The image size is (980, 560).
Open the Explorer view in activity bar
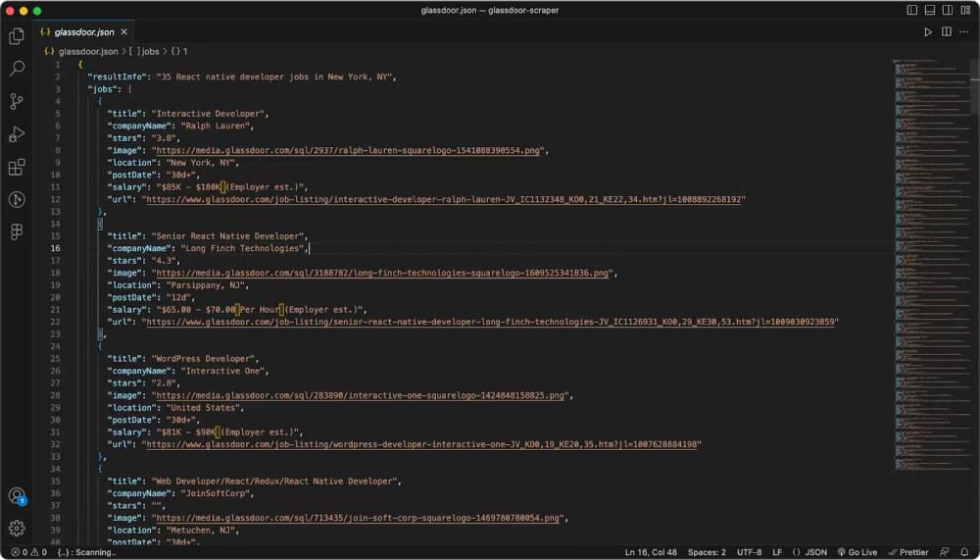pyautogui.click(x=17, y=35)
